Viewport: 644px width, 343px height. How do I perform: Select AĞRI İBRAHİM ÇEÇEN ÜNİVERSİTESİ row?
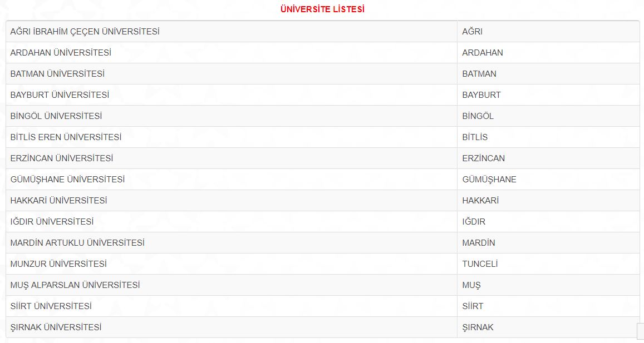[x=323, y=32]
